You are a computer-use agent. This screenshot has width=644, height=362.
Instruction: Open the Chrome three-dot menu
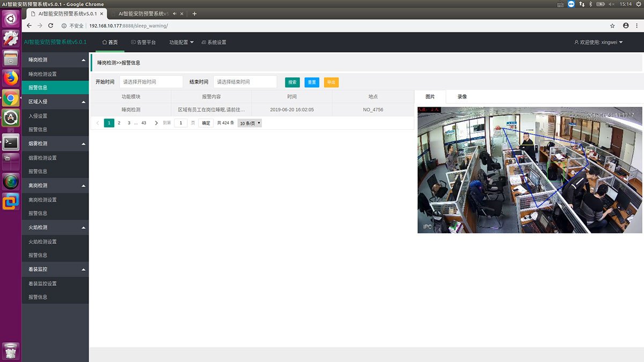637,26
